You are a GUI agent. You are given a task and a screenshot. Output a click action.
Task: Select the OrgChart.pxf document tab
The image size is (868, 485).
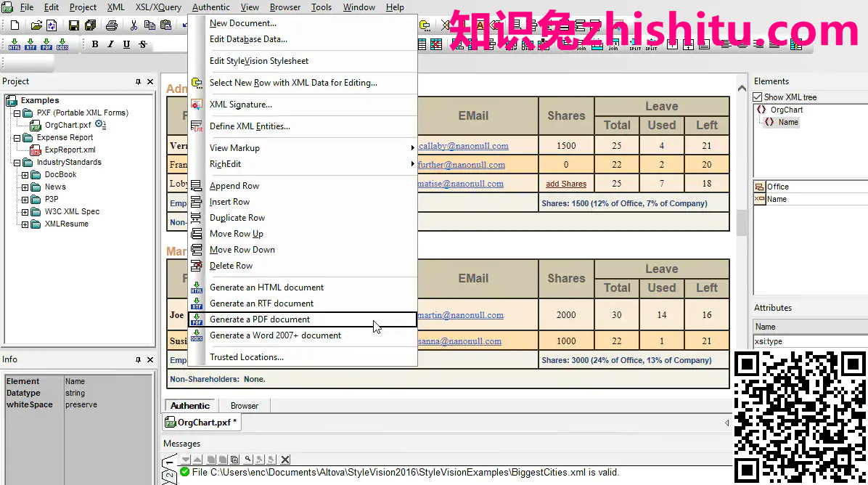click(x=200, y=423)
